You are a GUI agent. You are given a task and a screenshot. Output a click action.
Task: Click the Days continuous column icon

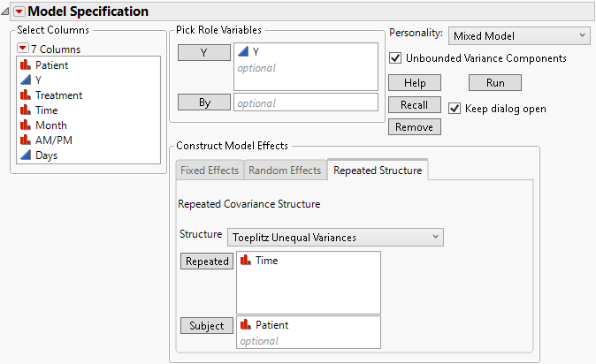[26, 155]
